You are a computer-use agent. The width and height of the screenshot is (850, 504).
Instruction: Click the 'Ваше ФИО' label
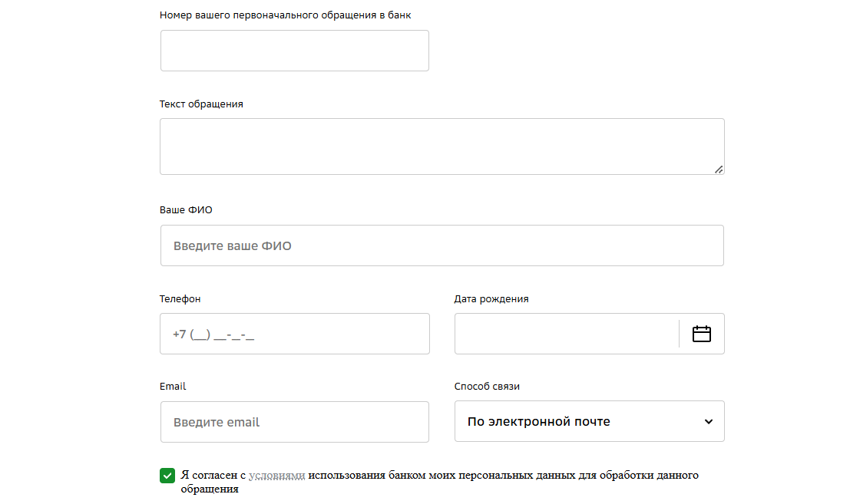186,210
